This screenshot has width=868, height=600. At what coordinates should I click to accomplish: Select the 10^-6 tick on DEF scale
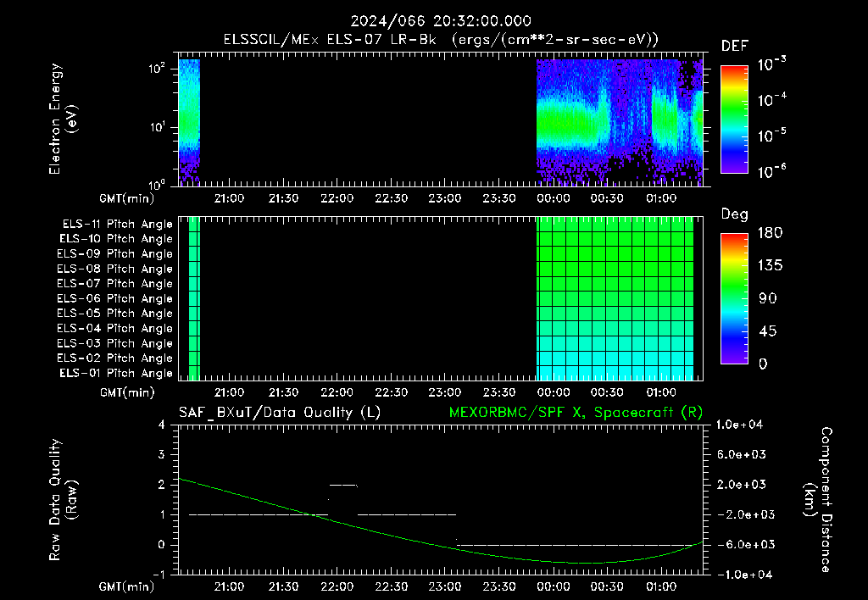pos(771,171)
